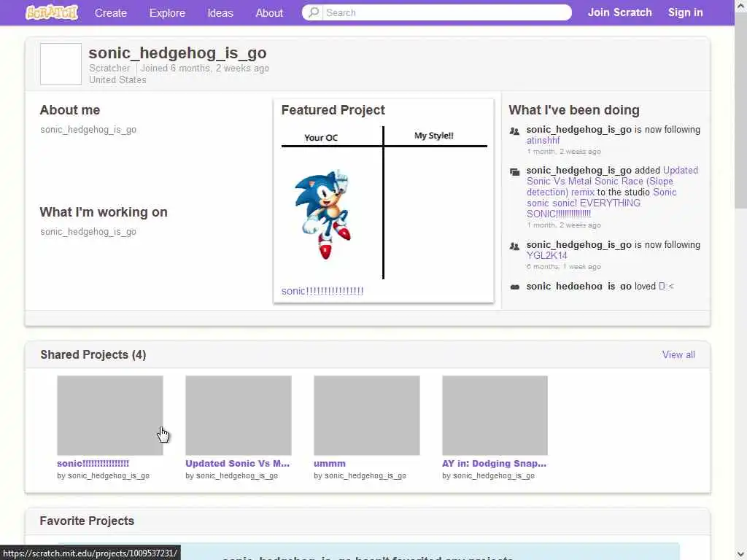Click Join Scratch

pos(620,12)
